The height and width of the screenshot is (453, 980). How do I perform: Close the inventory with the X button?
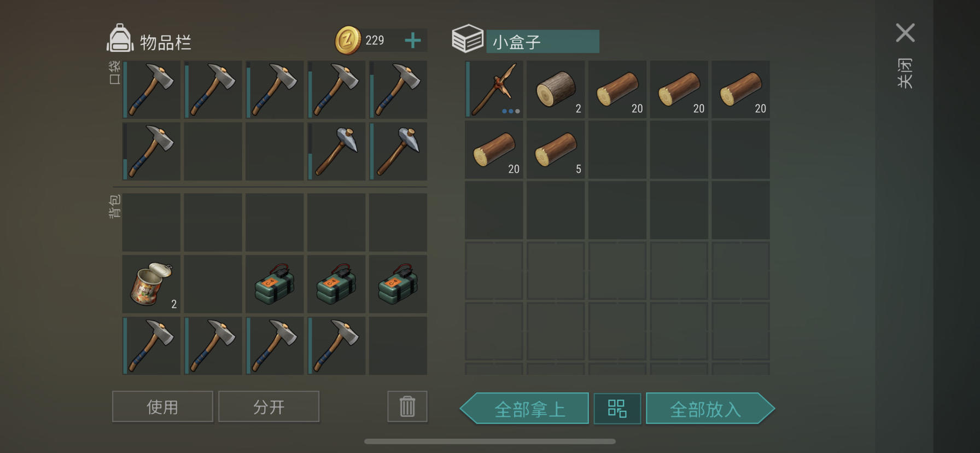point(905,33)
